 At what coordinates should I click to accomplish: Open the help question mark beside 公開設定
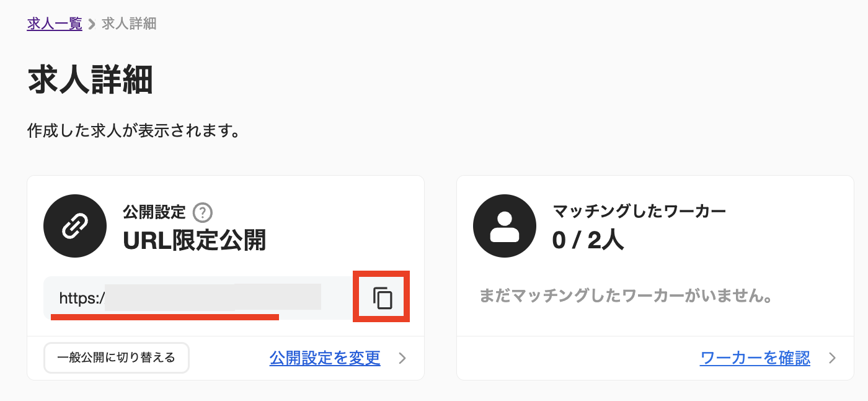pos(203,213)
